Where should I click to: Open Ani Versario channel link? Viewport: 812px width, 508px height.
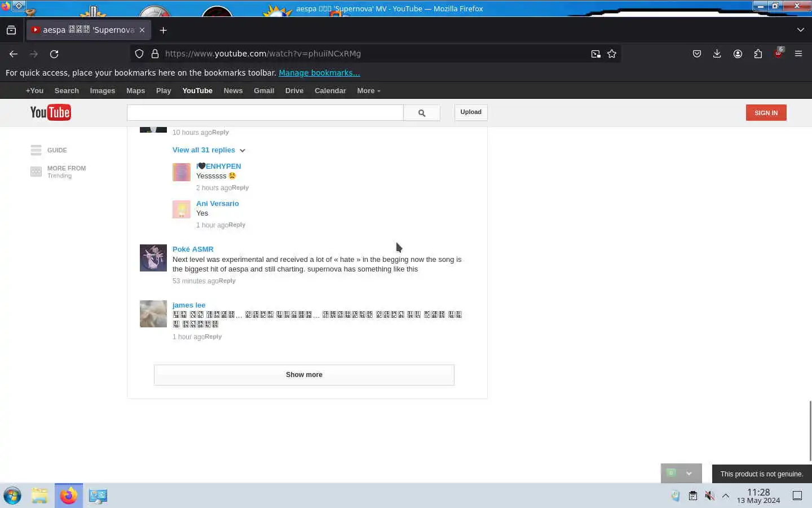coord(218,203)
